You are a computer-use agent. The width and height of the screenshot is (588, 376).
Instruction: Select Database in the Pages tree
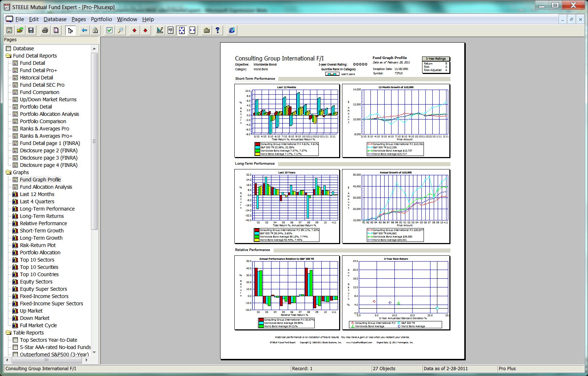coord(23,48)
